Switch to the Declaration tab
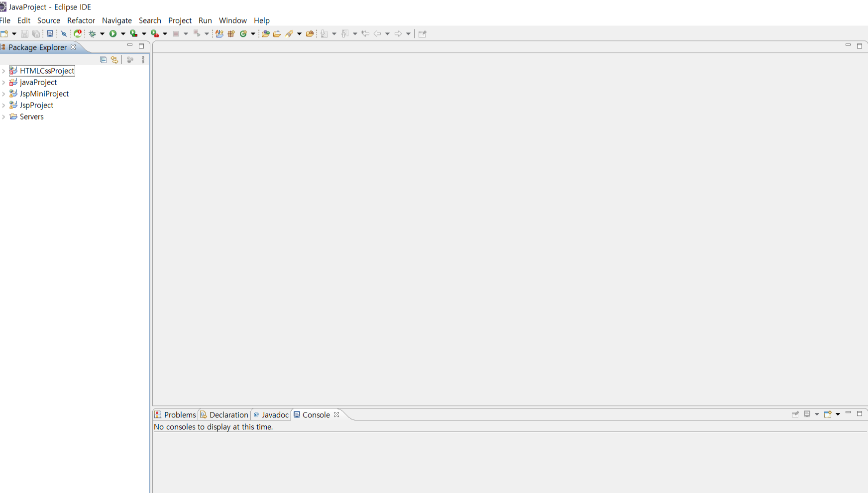This screenshot has height=493, width=868. (224, 415)
